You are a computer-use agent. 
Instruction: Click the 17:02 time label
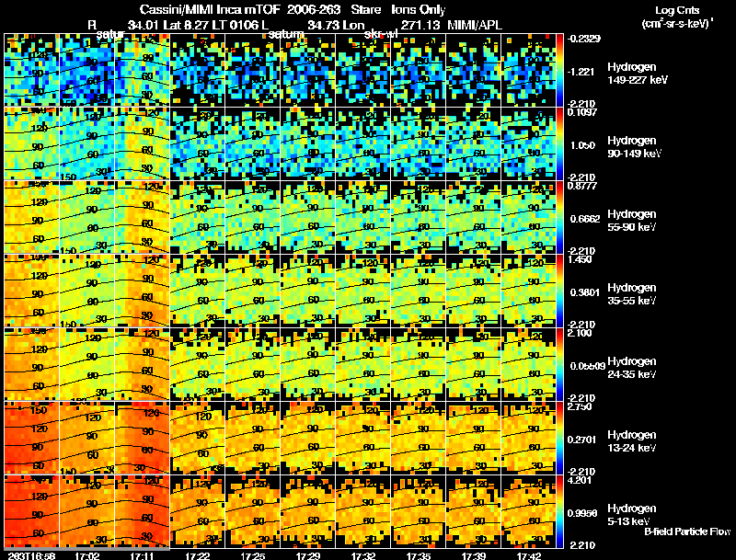tap(87, 555)
